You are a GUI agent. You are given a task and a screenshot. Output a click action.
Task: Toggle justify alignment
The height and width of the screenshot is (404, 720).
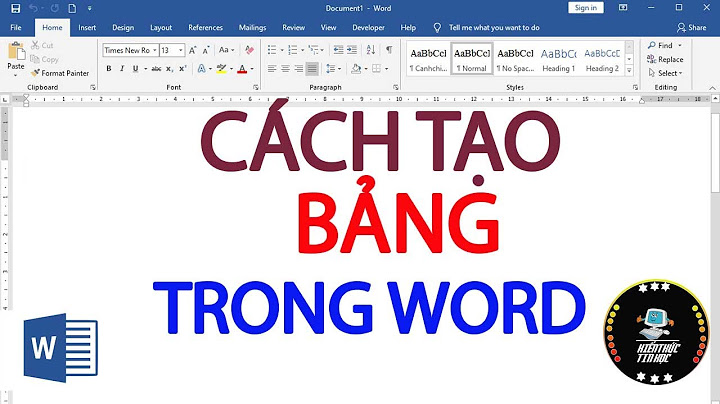tap(312, 69)
